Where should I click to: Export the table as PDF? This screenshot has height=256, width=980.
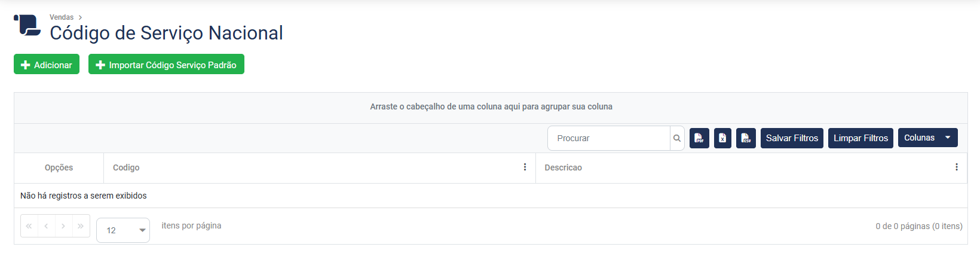pos(699,138)
